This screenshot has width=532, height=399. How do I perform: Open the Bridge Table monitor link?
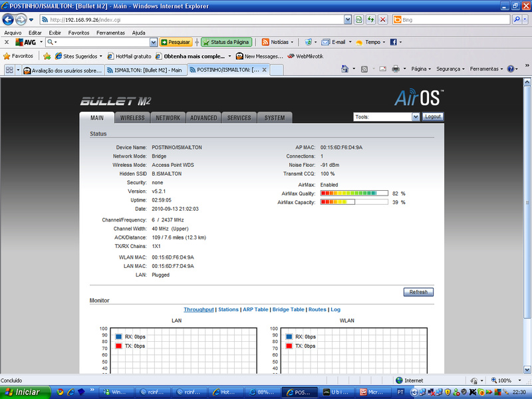pos(289,309)
